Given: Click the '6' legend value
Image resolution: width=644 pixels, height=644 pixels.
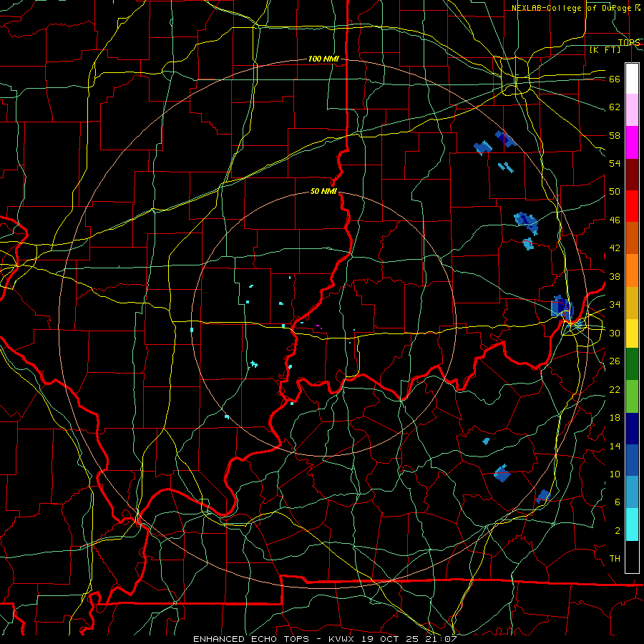Looking at the screenshot, I should (x=618, y=502).
